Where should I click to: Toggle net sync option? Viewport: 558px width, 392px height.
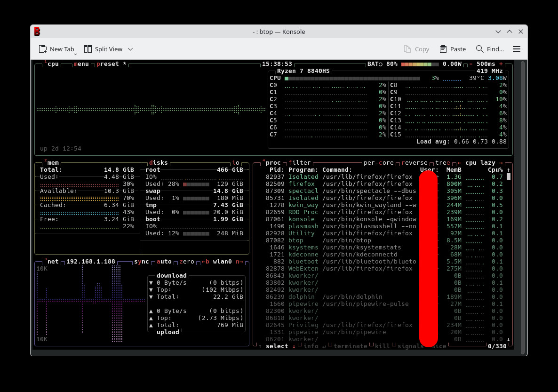pyautogui.click(x=141, y=262)
